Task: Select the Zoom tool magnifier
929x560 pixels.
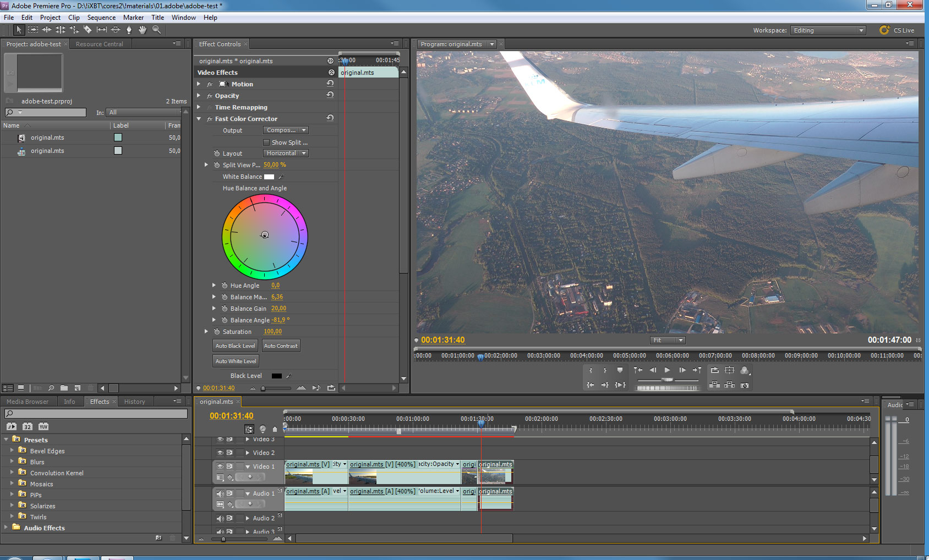Action: (x=157, y=30)
